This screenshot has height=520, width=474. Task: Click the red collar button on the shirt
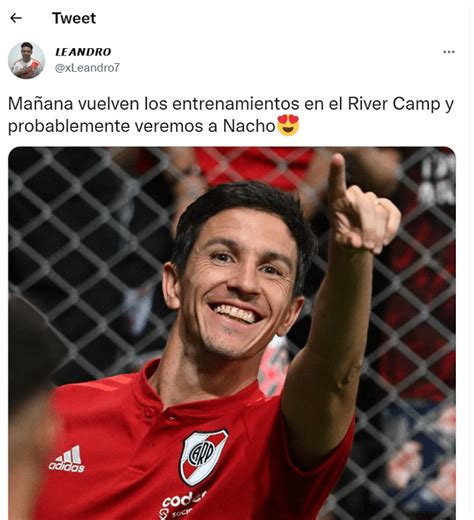click(149, 413)
